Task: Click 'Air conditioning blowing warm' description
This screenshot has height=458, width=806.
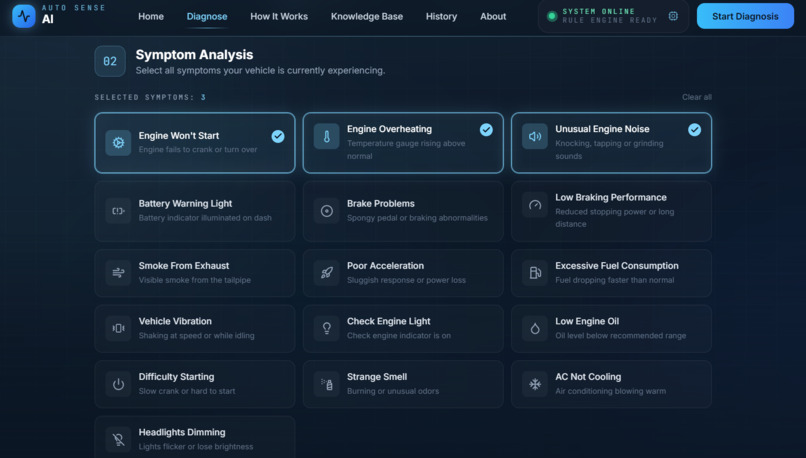Action: 610,391
